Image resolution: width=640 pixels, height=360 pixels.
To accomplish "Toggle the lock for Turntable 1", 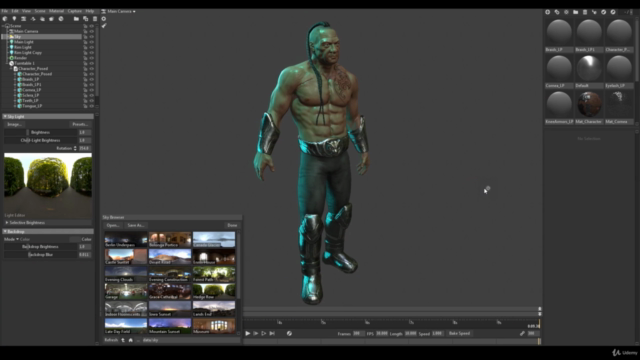I will pyautogui.click(x=85, y=63).
